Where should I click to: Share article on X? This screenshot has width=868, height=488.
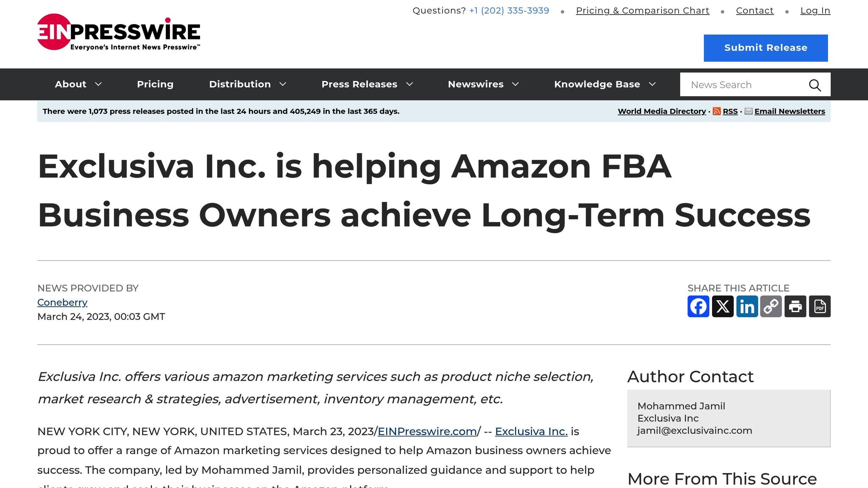(x=723, y=306)
